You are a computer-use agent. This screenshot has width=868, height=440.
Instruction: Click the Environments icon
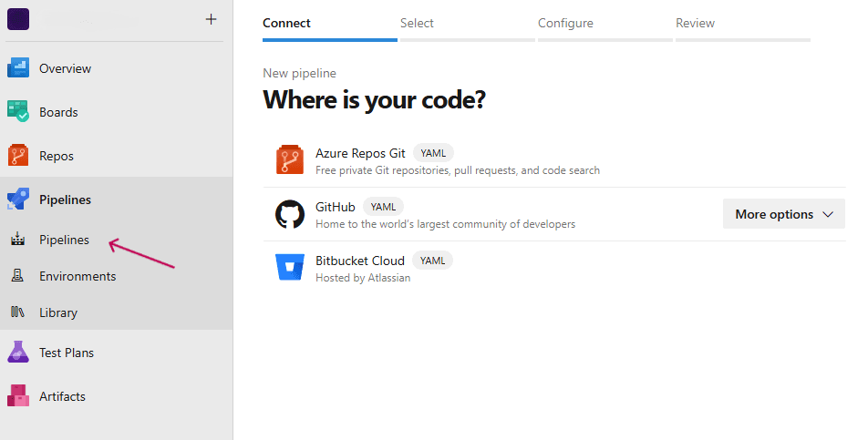click(17, 275)
